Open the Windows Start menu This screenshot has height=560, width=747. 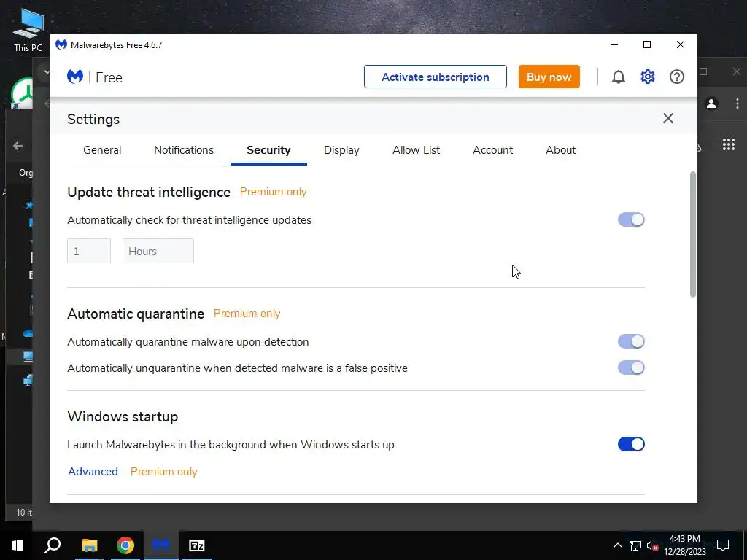(x=18, y=545)
